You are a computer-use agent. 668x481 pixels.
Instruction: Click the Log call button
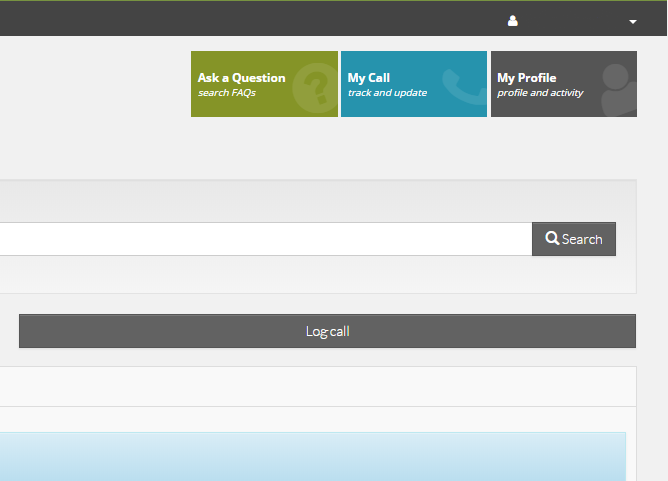pyautogui.click(x=327, y=331)
